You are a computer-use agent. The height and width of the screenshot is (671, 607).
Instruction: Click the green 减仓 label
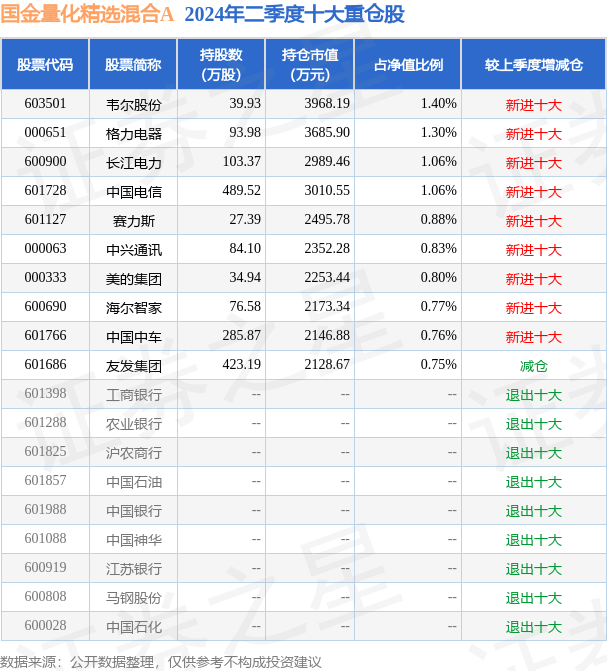tap(533, 366)
